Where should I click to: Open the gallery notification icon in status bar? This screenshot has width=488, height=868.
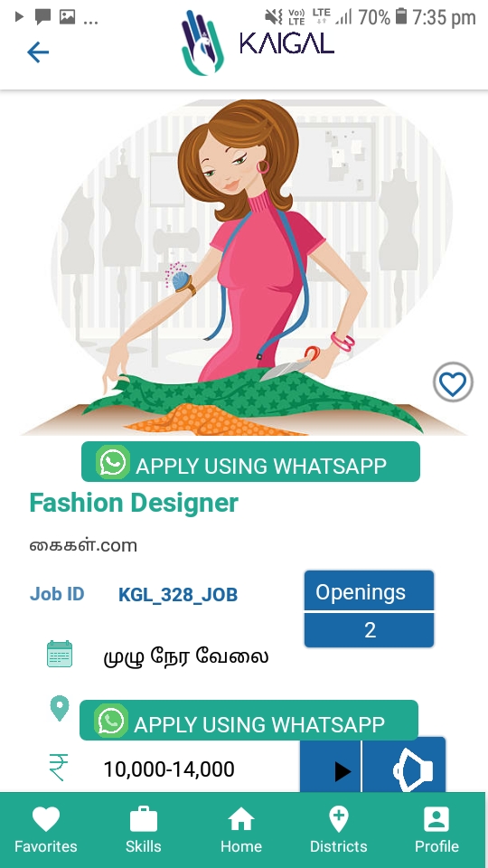68,16
